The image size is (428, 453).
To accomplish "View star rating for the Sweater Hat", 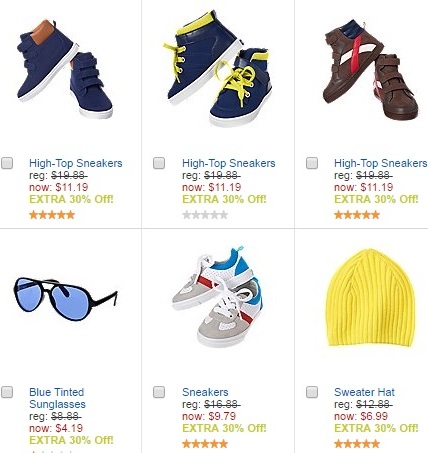I will coord(357,444).
